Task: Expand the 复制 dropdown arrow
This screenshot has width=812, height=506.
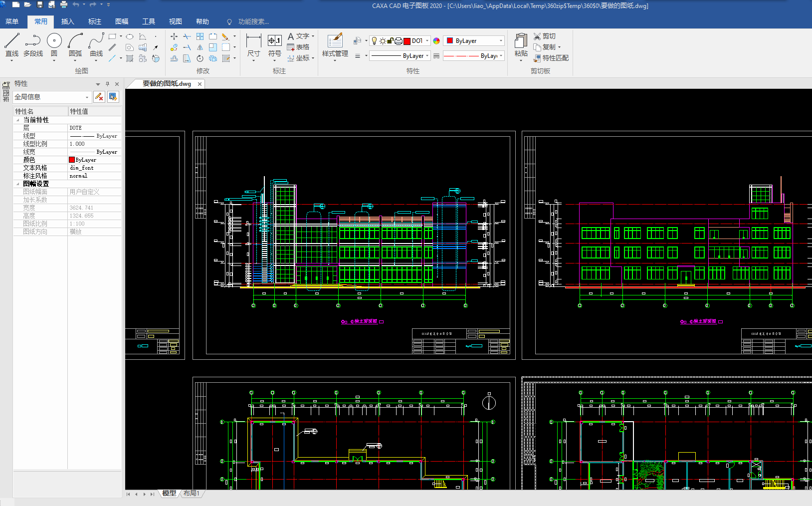Action: coord(559,47)
